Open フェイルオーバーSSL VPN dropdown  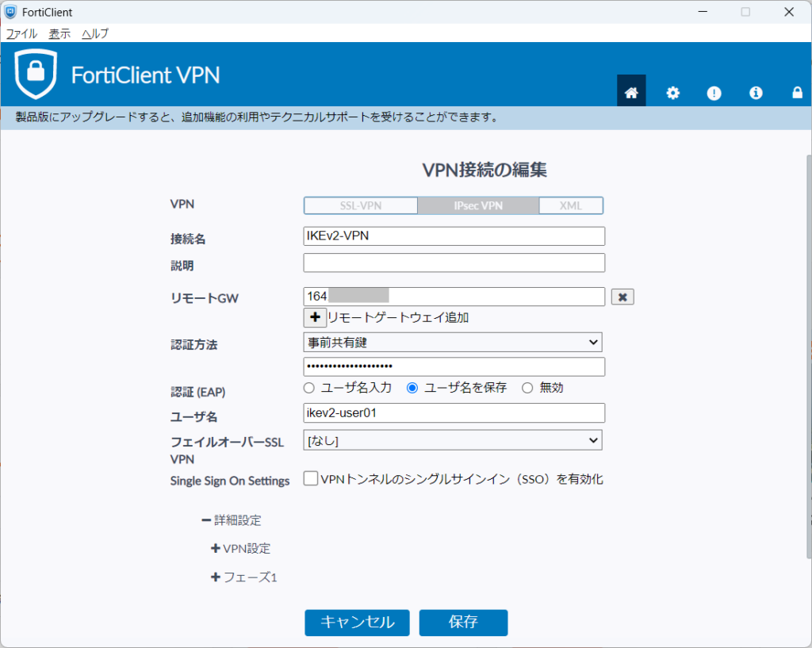coord(453,440)
